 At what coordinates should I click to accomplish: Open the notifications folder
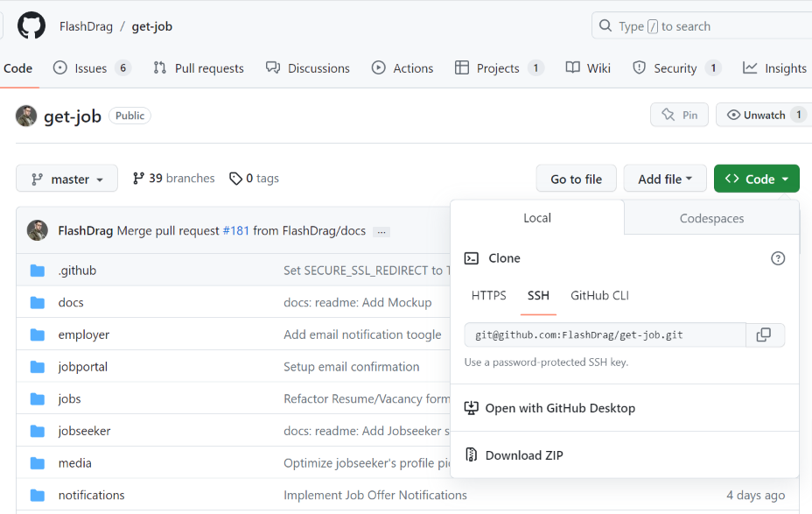tap(92, 496)
